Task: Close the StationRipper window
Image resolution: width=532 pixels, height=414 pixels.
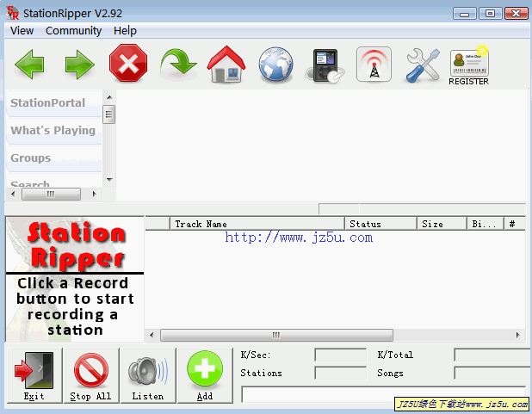Action: (516, 14)
